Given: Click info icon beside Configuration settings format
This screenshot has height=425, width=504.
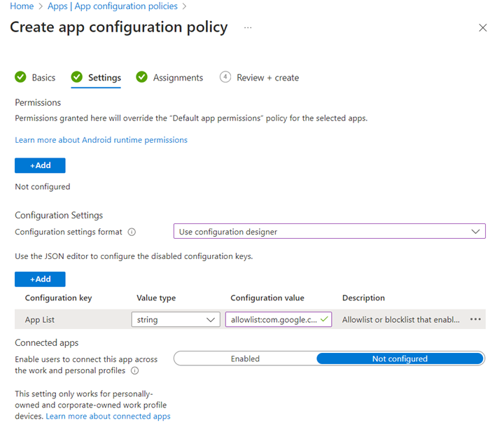Looking at the screenshot, I should (132, 232).
